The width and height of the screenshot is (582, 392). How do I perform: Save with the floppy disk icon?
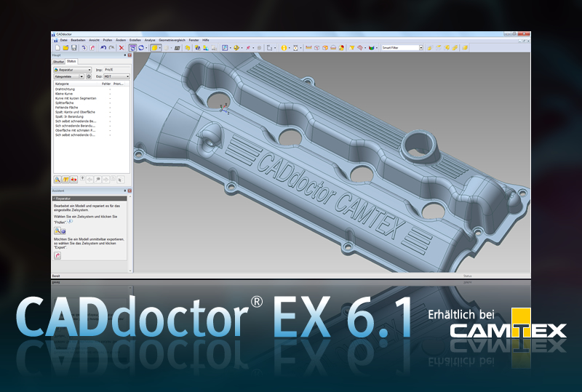click(74, 48)
